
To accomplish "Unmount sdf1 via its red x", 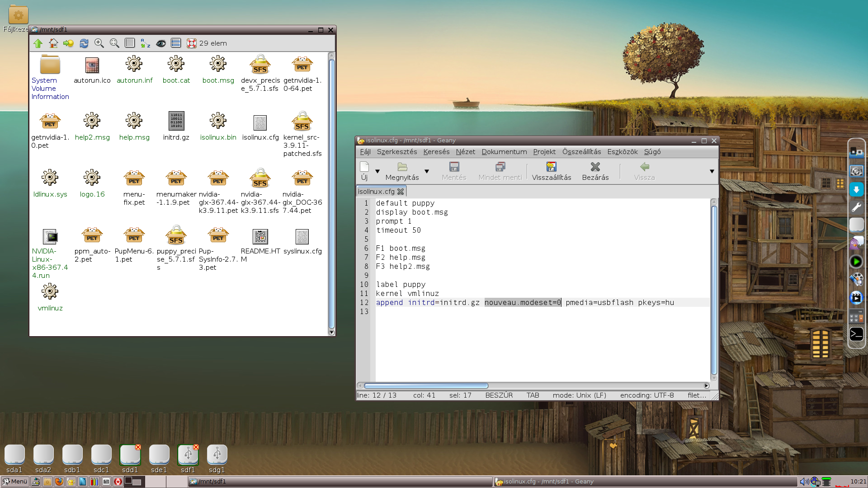I will [196, 447].
